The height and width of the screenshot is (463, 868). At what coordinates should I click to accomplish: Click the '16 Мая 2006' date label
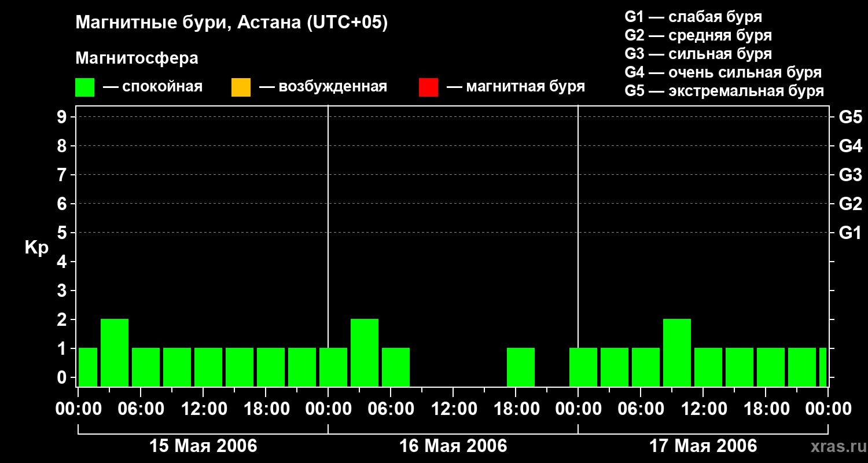pos(453,446)
